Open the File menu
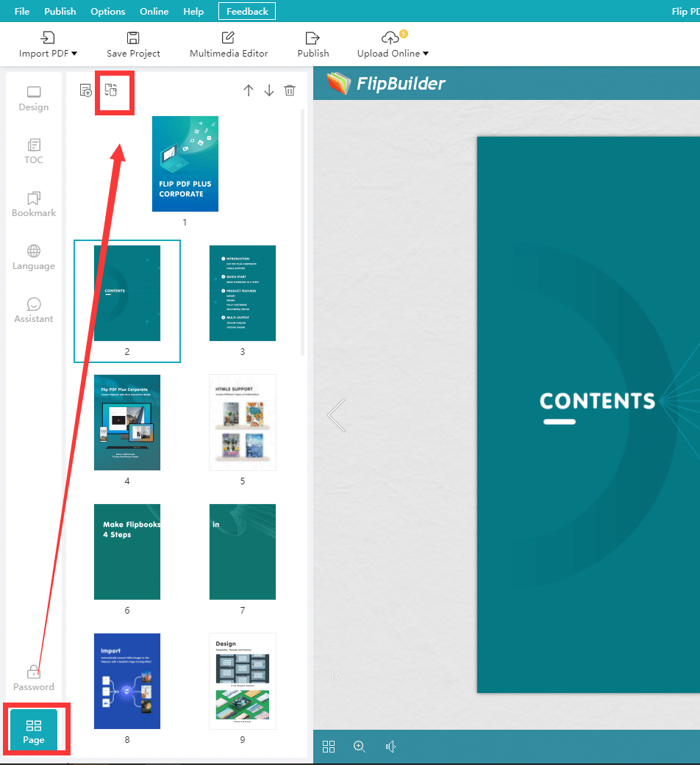This screenshot has width=700, height=765. (22, 12)
